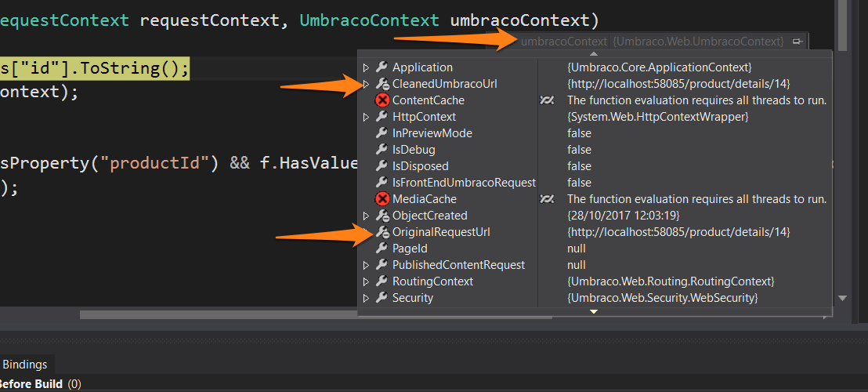Click the wrench icon next to Application

pyautogui.click(x=382, y=67)
